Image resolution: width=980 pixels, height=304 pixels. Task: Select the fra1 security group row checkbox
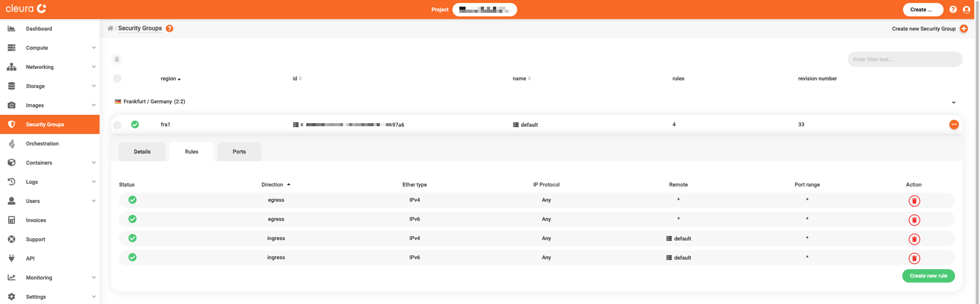tap(117, 125)
